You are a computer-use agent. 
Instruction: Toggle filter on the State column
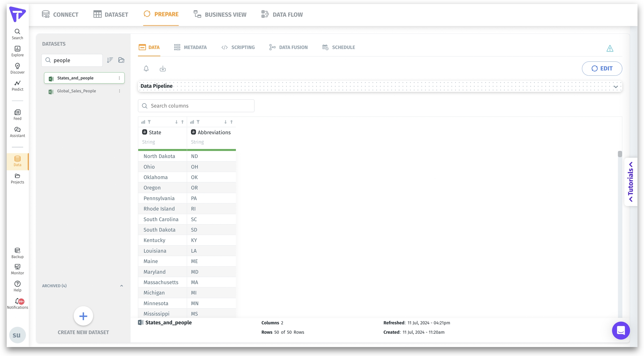(150, 122)
